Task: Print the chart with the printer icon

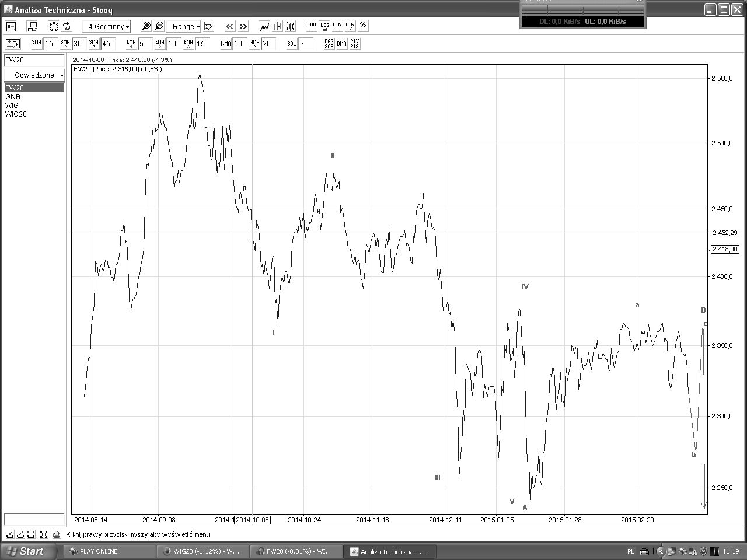Action: point(57,534)
